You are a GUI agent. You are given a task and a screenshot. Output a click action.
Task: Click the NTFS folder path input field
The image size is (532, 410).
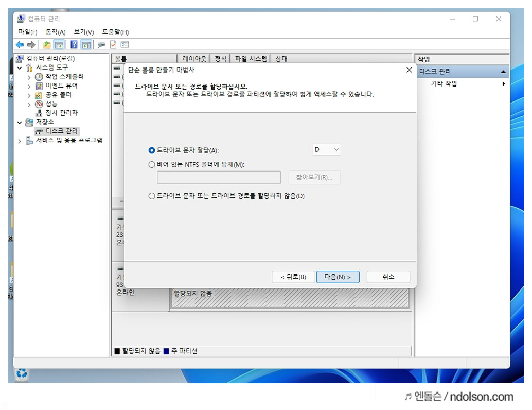(x=219, y=177)
